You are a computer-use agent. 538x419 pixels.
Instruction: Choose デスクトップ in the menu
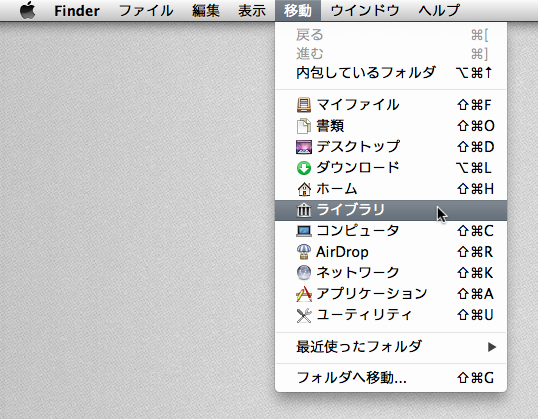(391, 147)
